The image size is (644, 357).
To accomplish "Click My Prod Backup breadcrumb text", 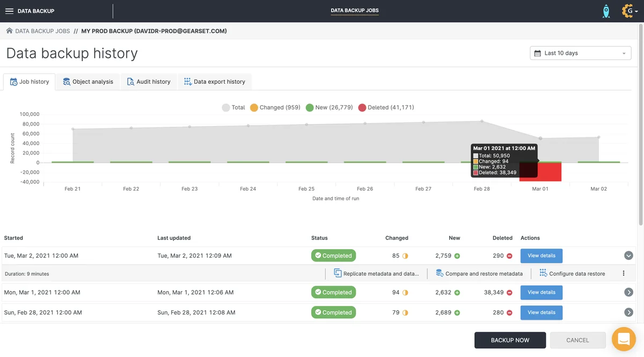I will tap(154, 31).
